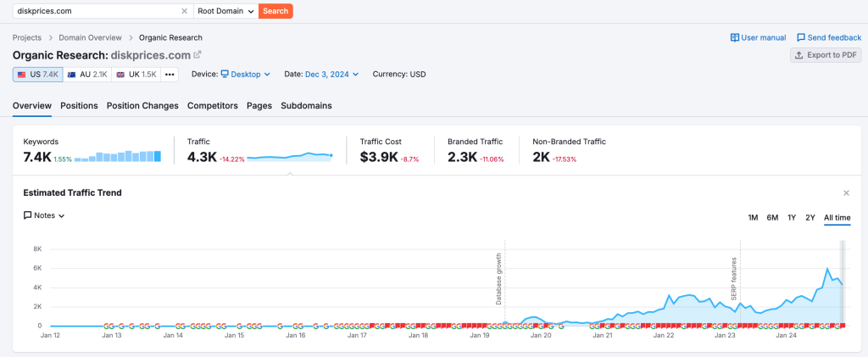
Task: Select the AU 2.1K database
Action: (87, 74)
